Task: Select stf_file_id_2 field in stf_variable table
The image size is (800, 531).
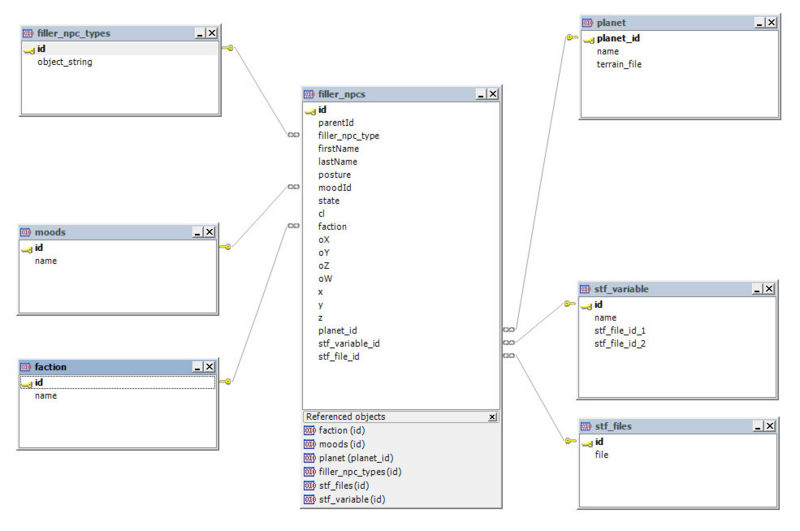Action: (x=620, y=343)
